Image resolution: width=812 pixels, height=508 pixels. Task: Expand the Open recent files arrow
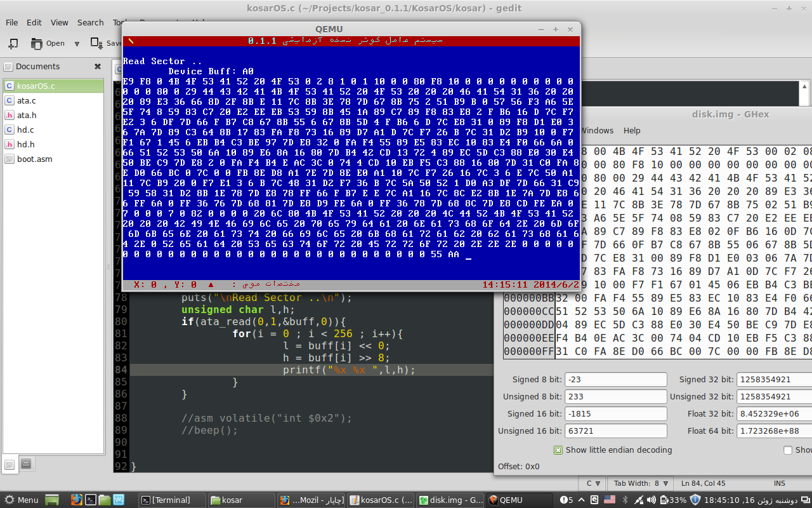(77, 44)
